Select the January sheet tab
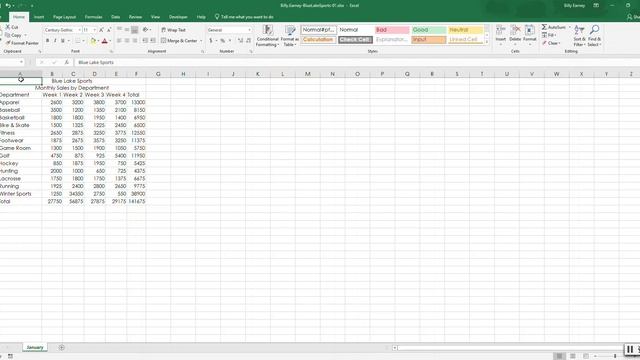 click(35, 348)
